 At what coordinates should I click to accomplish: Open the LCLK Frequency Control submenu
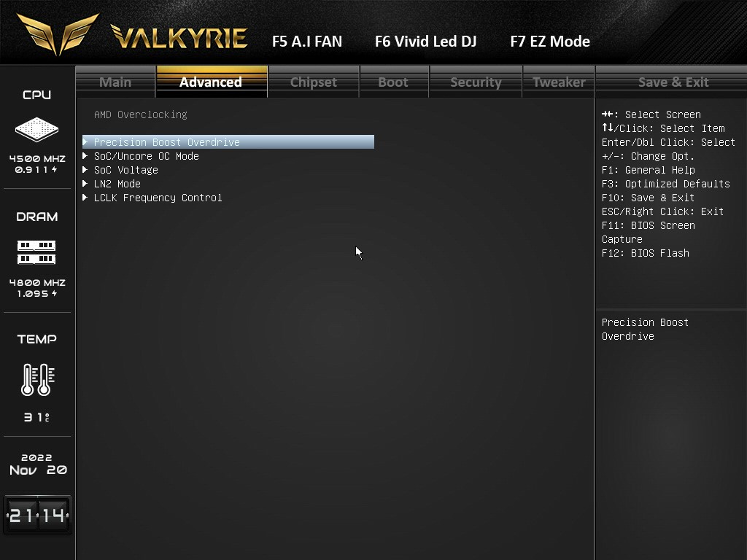pyautogui.click(x=157, y=198)
